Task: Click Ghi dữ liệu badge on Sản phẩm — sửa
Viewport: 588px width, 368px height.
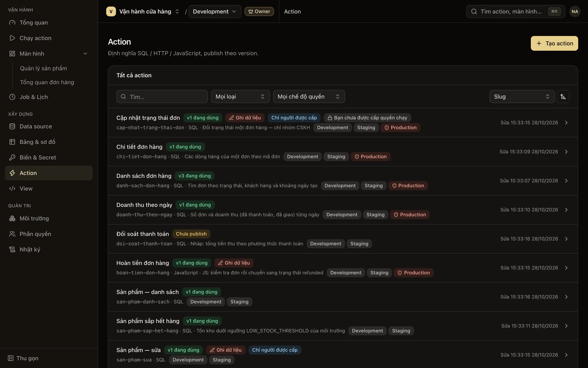Action: (x=226, y=350)
